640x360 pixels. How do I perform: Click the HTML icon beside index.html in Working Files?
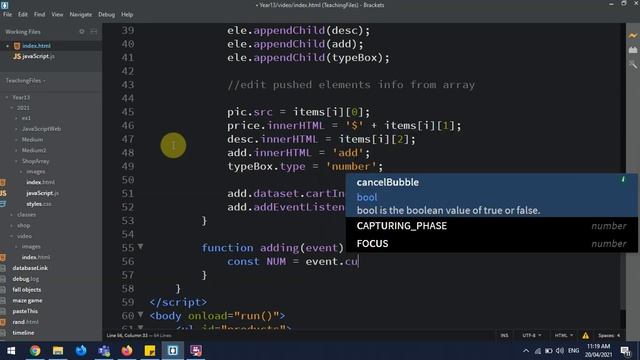click(17, 46)
